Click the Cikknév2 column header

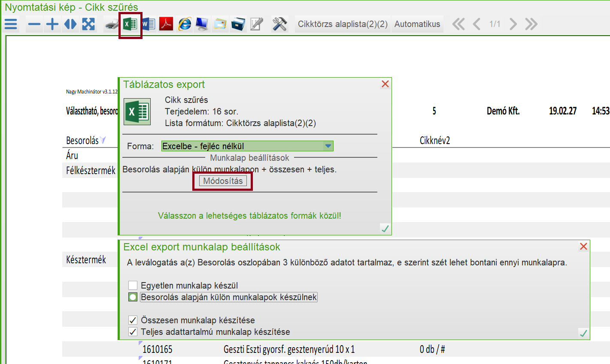[x=435, y=140]
